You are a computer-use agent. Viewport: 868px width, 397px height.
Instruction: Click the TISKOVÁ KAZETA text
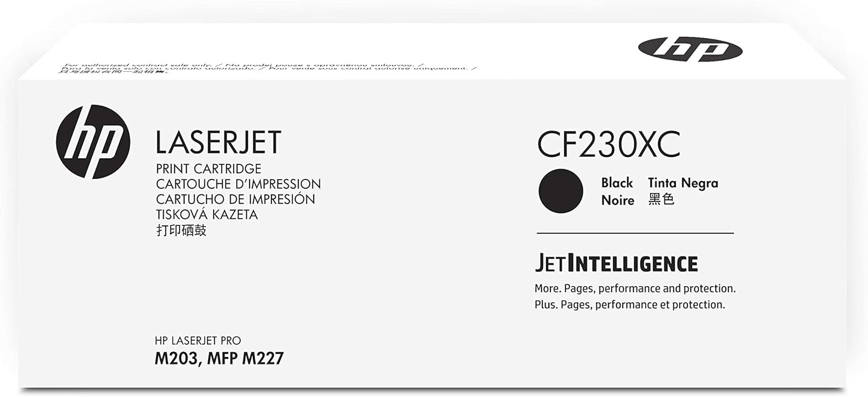[207, 214]
